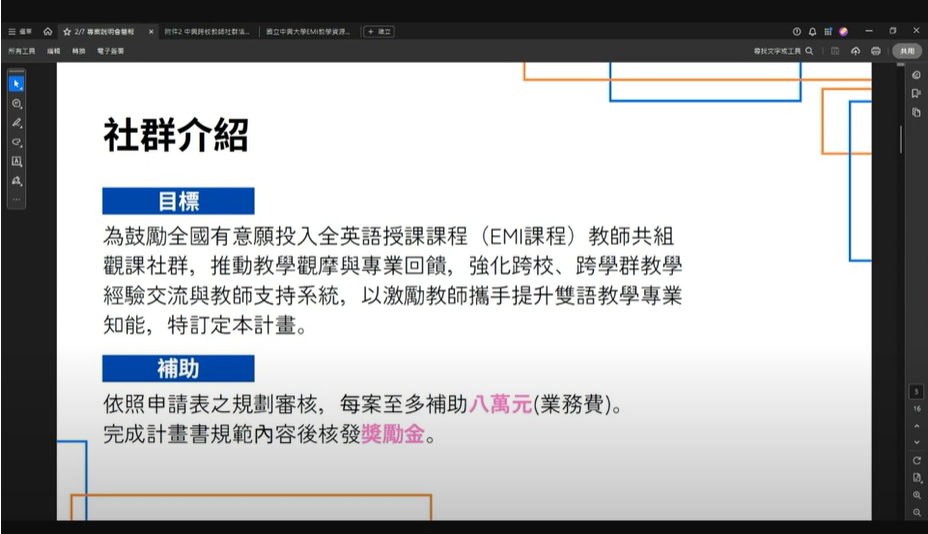Open the 所有工具 menu

pos(21,51)
